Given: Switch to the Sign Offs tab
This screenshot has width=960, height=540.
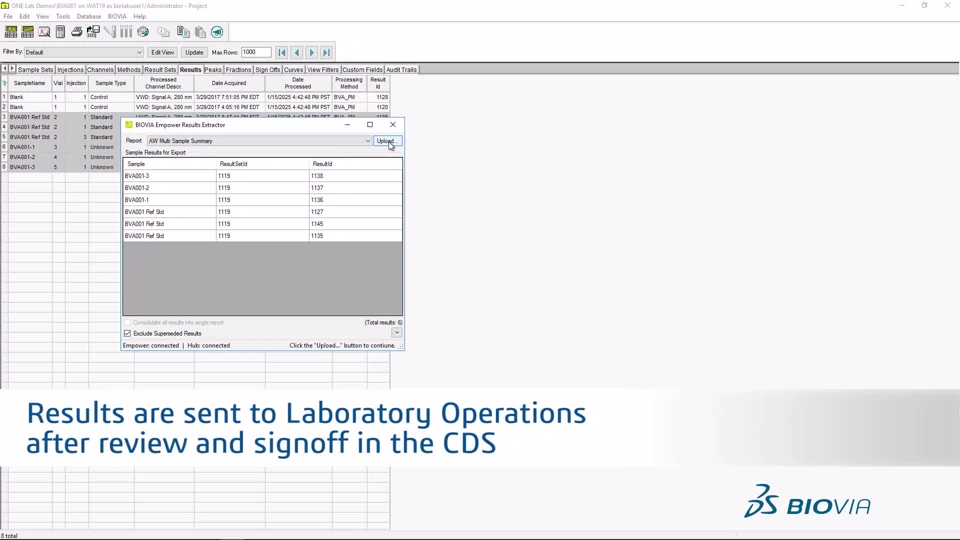Looking at the screenshot, I should tap(268, 70).
